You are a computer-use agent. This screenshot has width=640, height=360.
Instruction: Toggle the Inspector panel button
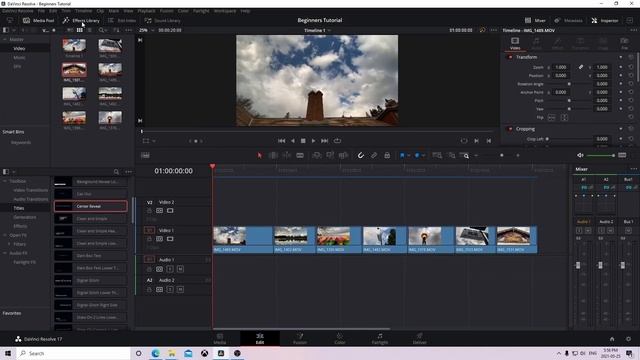click(605, 20)
